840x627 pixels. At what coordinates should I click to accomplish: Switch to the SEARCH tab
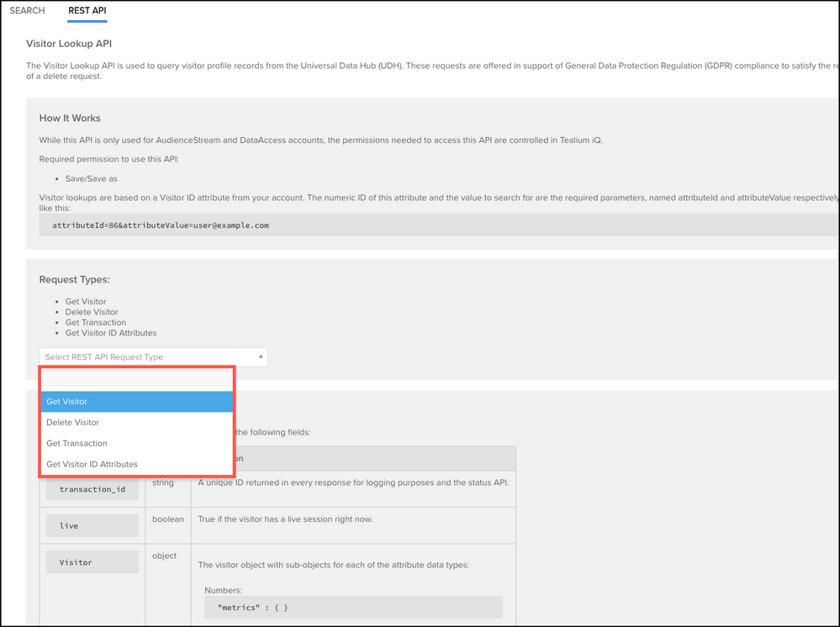click(28, 11)
